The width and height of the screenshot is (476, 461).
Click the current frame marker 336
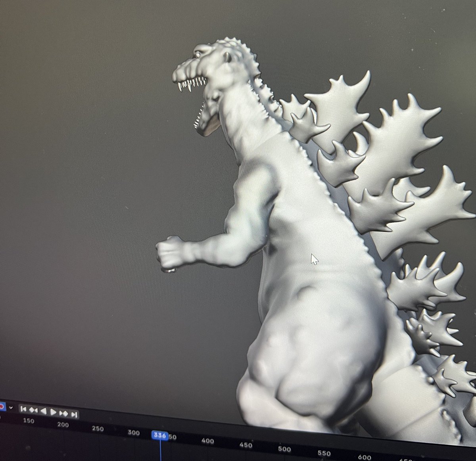(x=160, y=436)
